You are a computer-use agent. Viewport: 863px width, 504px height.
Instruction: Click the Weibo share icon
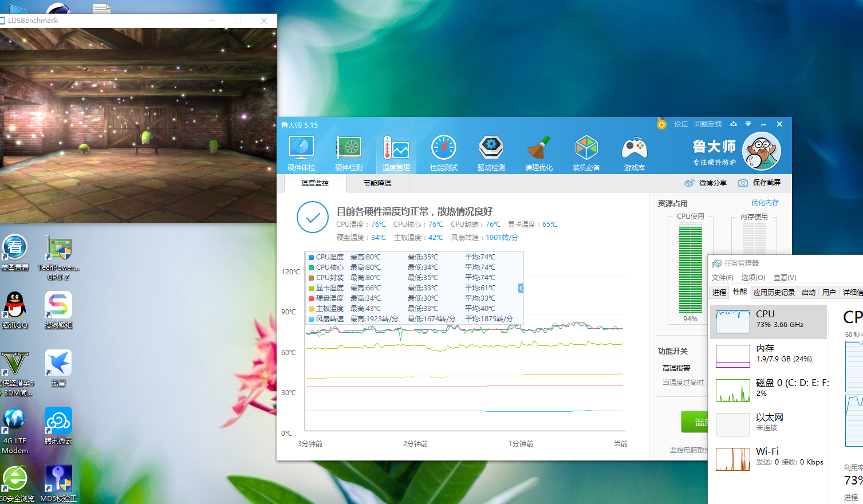pos(689,183)
